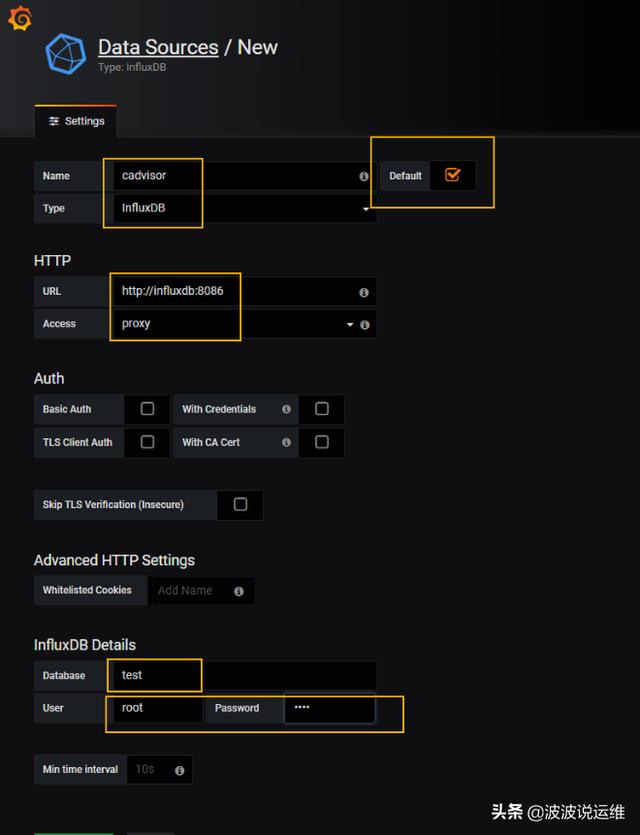Enable the TLS Client Auth checkbox
This screenshot has height=835, width=640.
pyautogui.click(x=147, y=441)
